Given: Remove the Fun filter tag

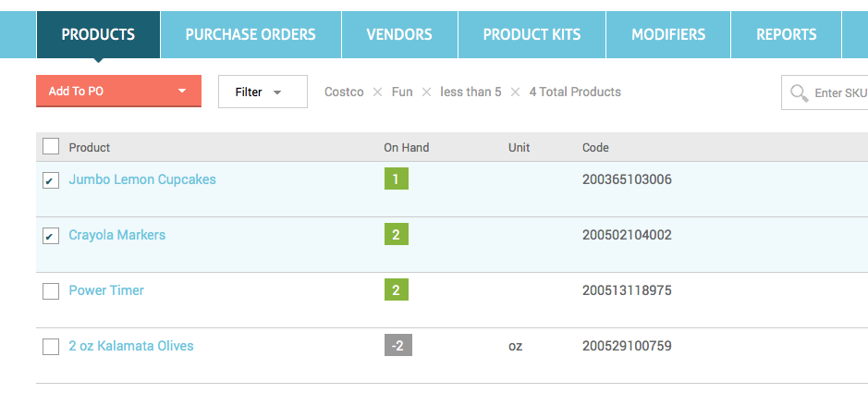Looking at the screenshot, I should [x=426, y=92].
